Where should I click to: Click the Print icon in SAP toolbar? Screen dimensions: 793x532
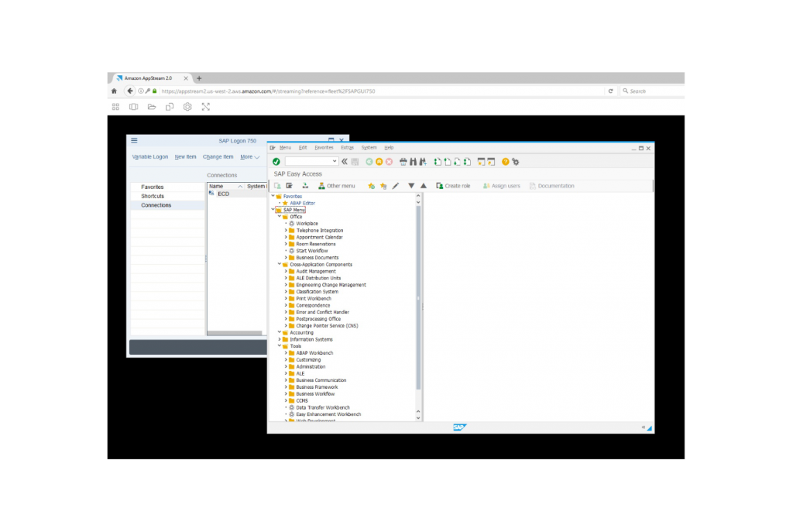point(403,162)
